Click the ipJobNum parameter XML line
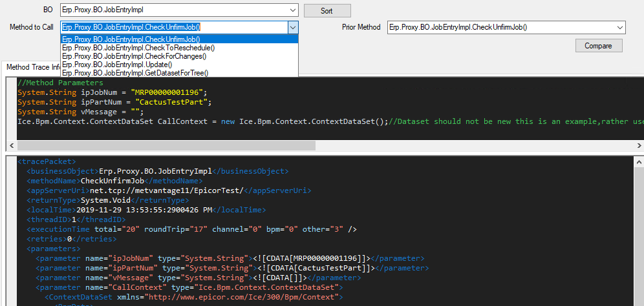Image resolution: width=644 pixels, height=306 pixels. [x=230, y=258]
